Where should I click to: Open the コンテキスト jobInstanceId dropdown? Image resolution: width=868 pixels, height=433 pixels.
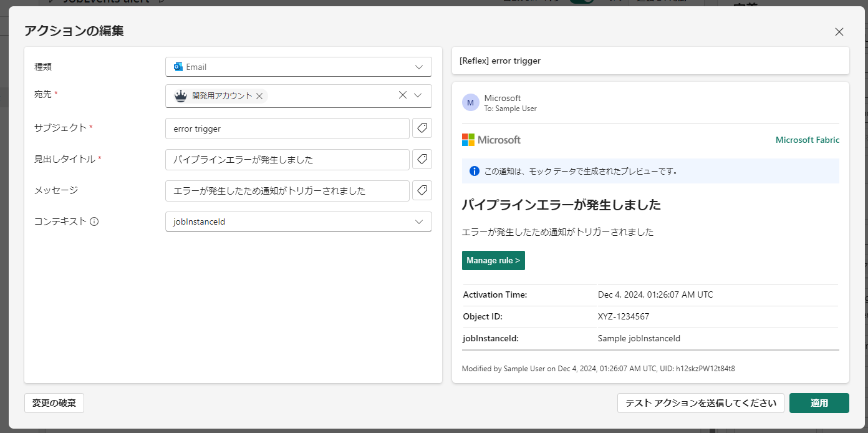[299, 221]
